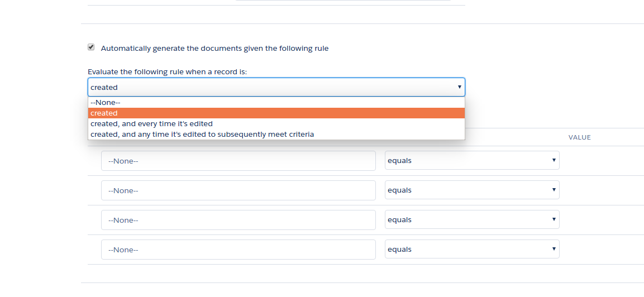Click the first row's '--None--' field input
This screenshot has height=297, width=644.
tap(238, 161)
